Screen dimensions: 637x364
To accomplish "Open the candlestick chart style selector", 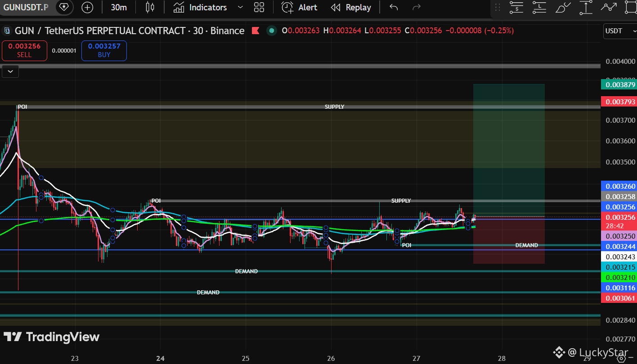I will tap(150, 7).
